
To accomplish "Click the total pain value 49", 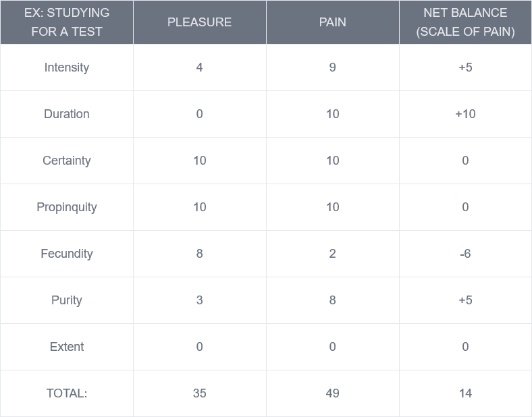I will 332,393.
